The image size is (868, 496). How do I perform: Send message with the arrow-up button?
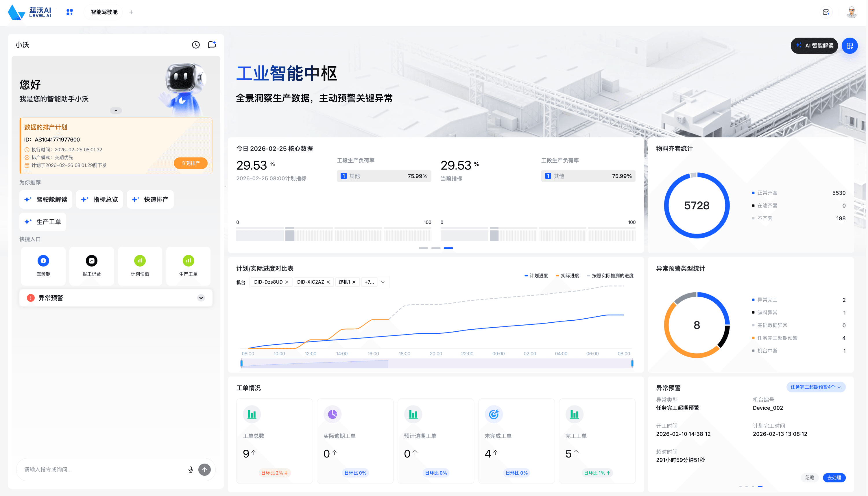tap(205, 469)
